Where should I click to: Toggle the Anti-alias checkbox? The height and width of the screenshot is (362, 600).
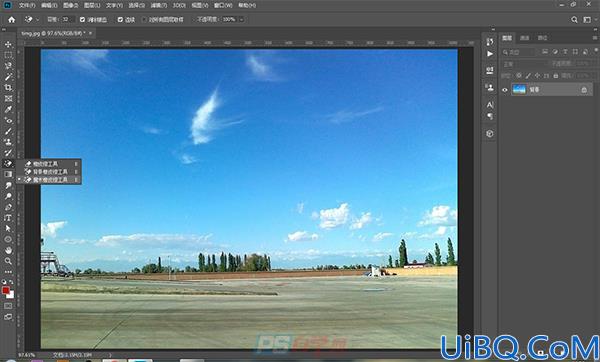pyautogui.click(x=82, y=20)
